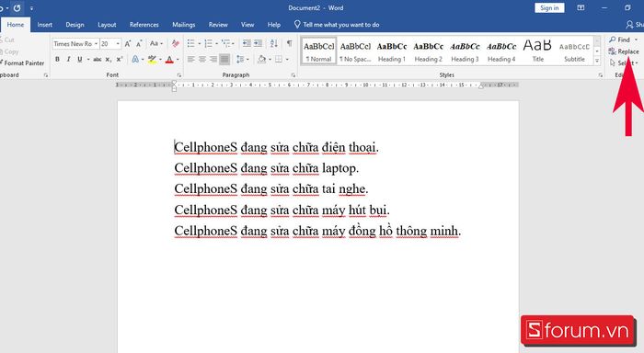Click the Multilevel List icon
Image resolution: width=644 pixels, height=353 pixels.
[226, 43]
